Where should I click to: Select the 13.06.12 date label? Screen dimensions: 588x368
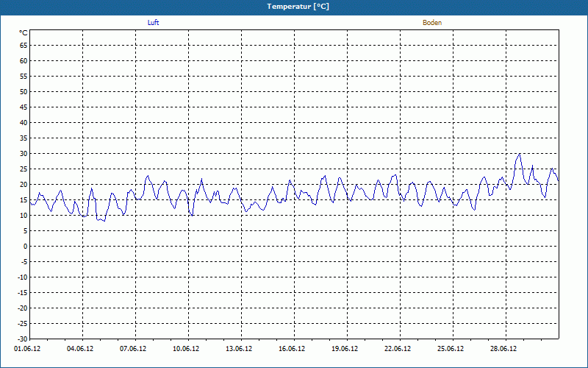(239, 349)
